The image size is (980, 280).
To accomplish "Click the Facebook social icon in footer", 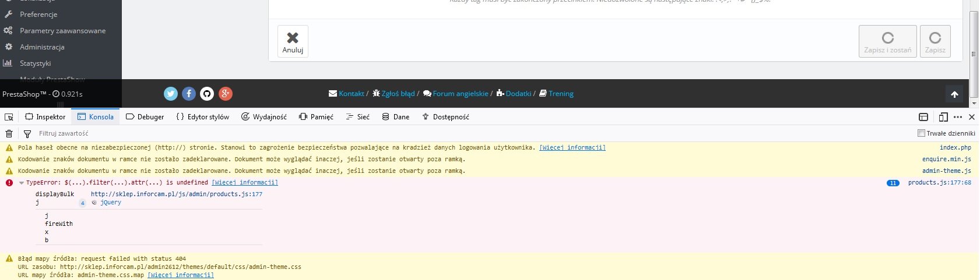I will [189, 93].
